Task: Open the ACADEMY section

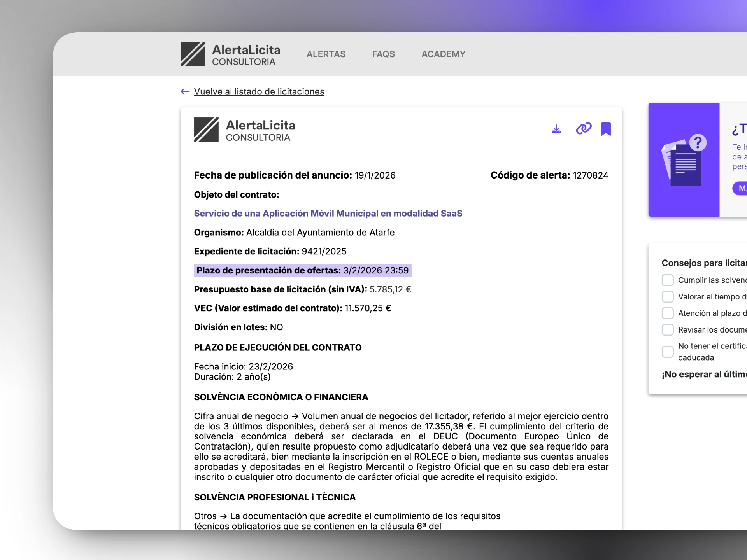Action: [x=443, y=54]
